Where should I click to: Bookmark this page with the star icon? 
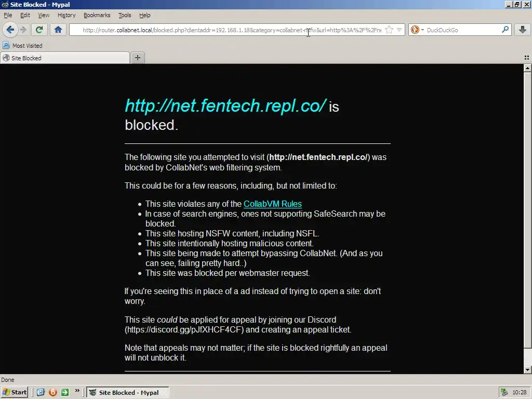[x=389, y=30]
